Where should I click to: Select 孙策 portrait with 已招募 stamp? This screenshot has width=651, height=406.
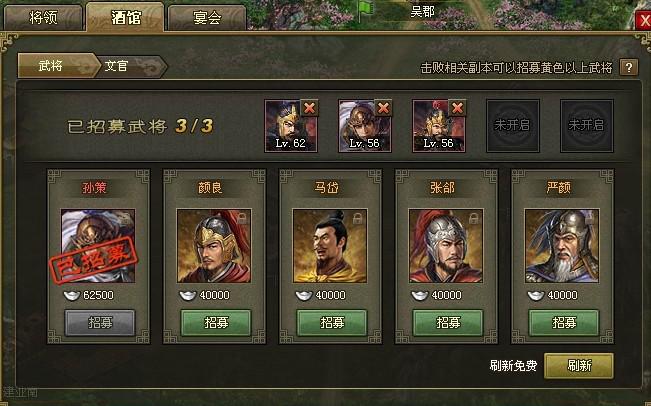[x=98, y=246]
